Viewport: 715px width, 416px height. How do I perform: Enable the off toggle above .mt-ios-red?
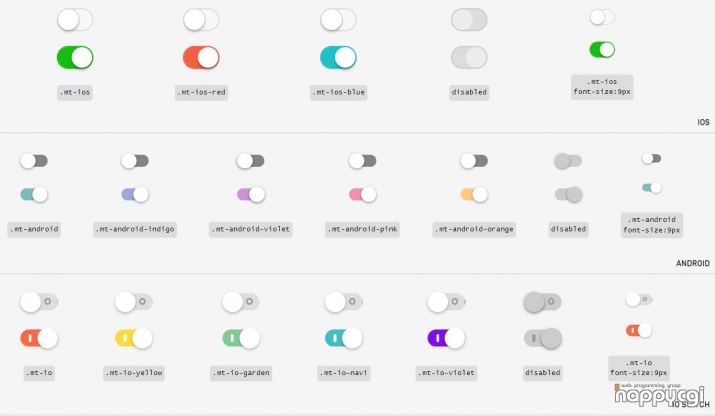point(201,20)
